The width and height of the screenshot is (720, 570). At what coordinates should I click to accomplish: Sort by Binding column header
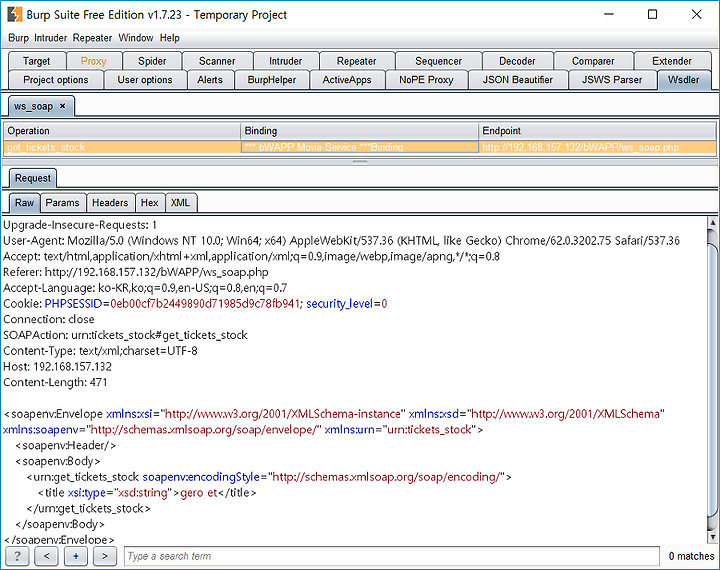[360, 131]
